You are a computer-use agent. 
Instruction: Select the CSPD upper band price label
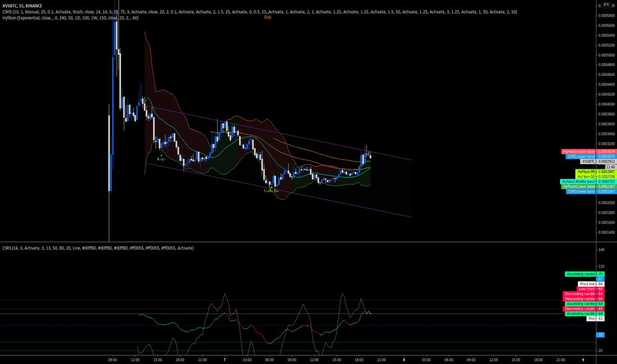click(591, 157)
